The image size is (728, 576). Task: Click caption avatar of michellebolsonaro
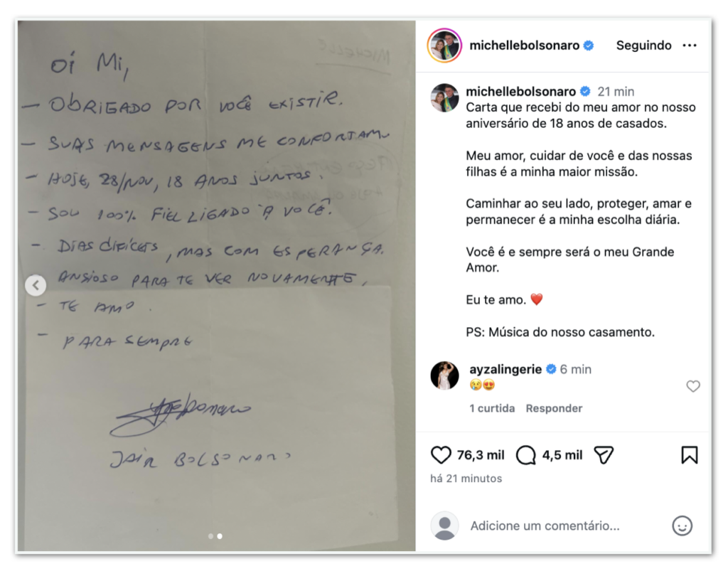[444, 98]
